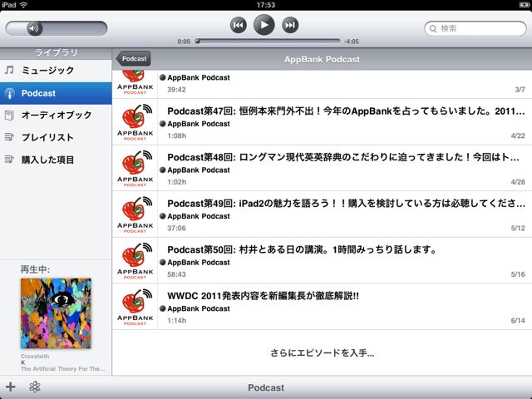The height and width of the screenshot is (399, 532).
Task: Open Podcast第49回 iPad2 episode
Action: (322, 214)
